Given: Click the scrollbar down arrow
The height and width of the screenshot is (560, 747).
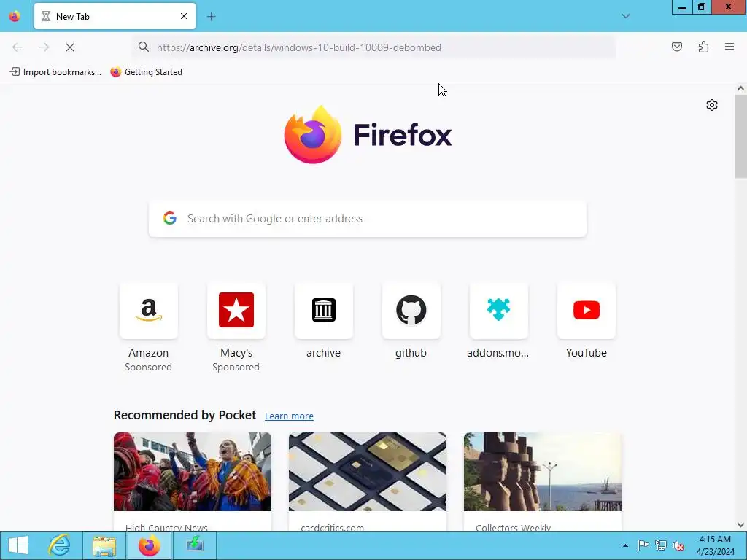Looking at the screenshot, I should (740, 525).
